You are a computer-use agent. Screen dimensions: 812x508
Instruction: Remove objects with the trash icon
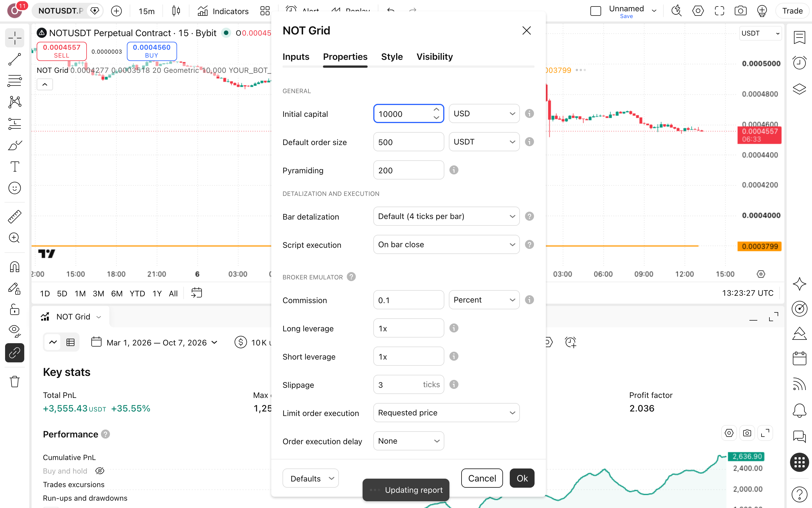pos(14,382)
